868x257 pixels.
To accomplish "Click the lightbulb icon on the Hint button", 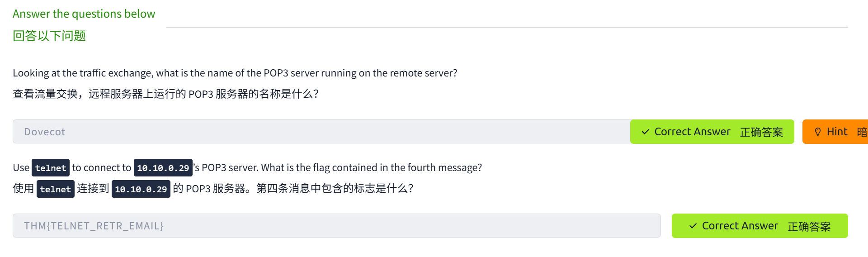I will pos(817,132).
